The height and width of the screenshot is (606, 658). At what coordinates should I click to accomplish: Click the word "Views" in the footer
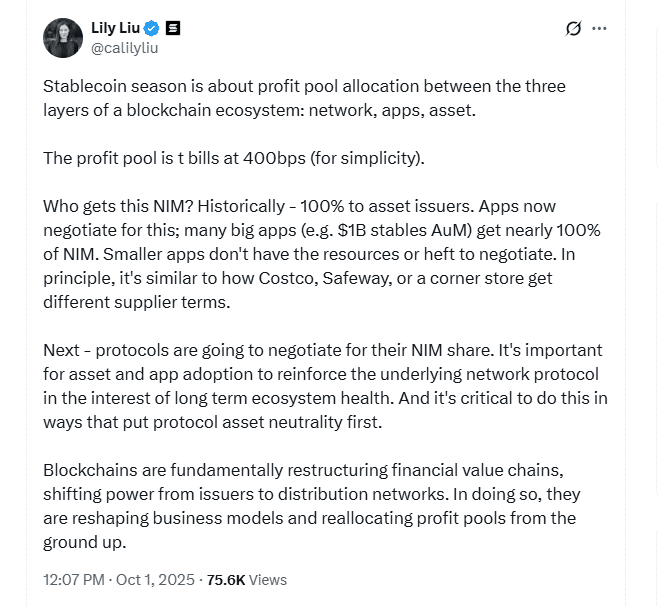point(268,579)
